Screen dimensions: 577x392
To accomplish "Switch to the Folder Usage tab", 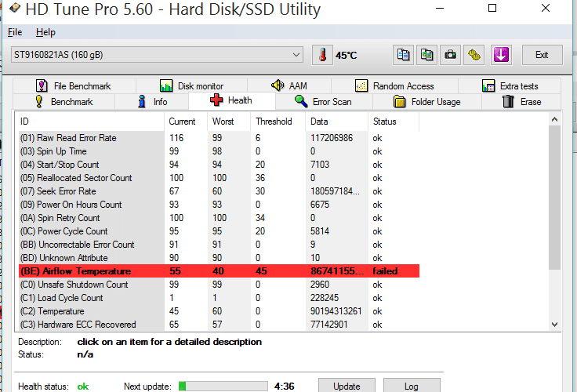I will pos(427,102).
